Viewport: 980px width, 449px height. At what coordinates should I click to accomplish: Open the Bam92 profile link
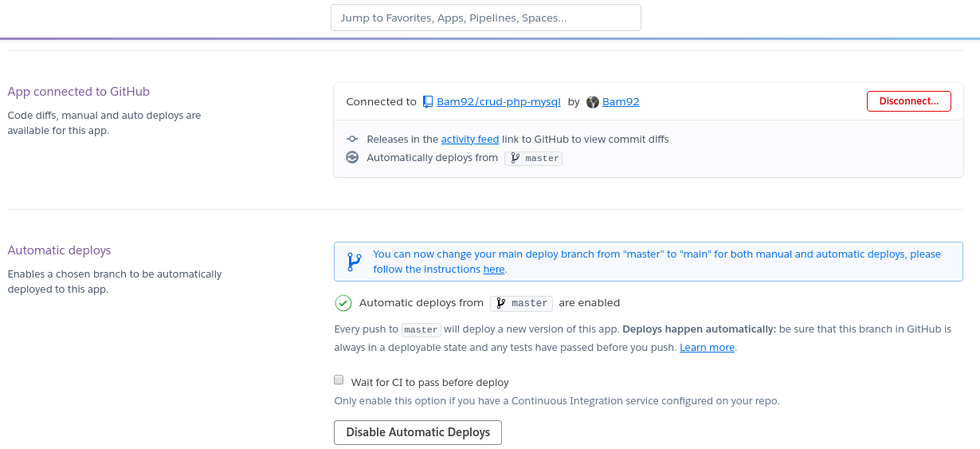pos(621,102)
